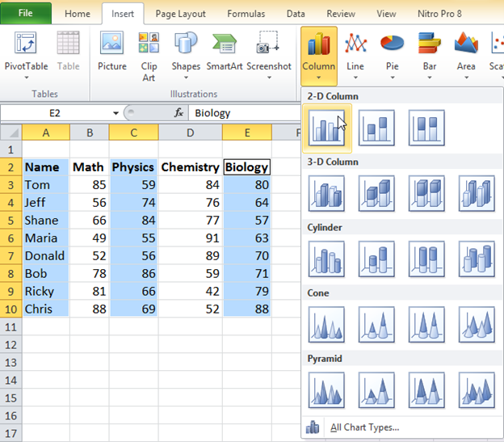
Task: Open the Name Box dropdown arrow
Action: [116, 113]
